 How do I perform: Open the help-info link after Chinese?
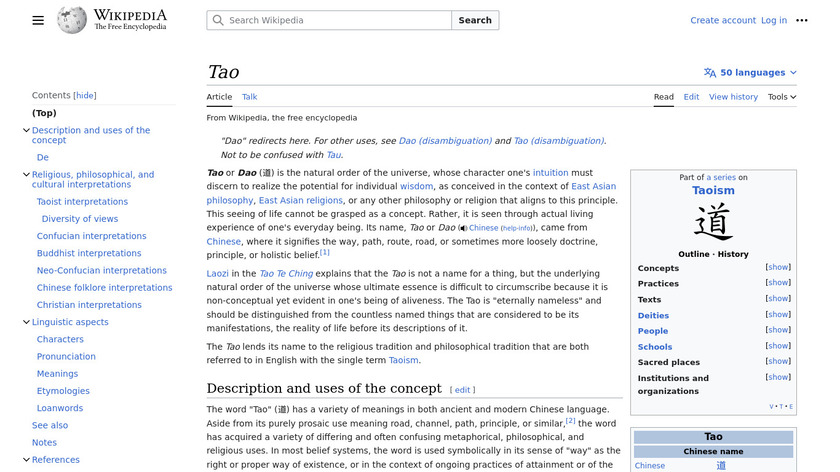click(518, 228)
